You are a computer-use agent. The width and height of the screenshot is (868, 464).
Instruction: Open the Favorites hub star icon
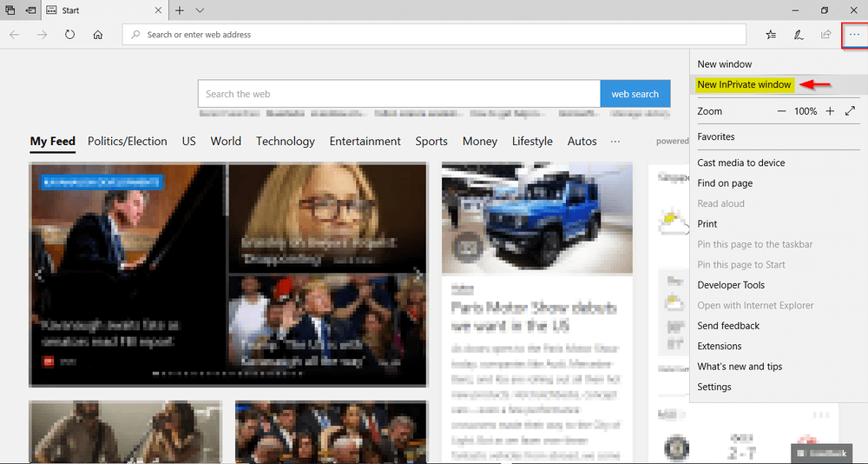771,35
